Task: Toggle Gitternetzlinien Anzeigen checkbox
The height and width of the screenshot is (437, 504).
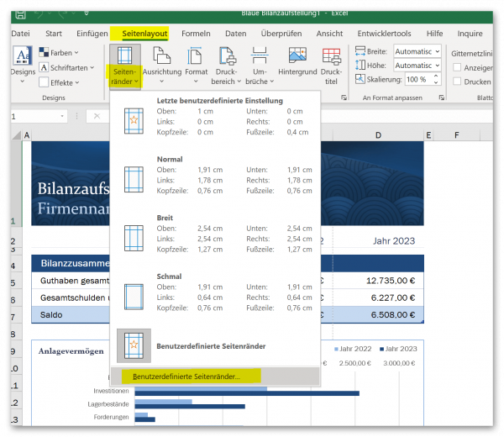Action: click(x=457, y=67)
